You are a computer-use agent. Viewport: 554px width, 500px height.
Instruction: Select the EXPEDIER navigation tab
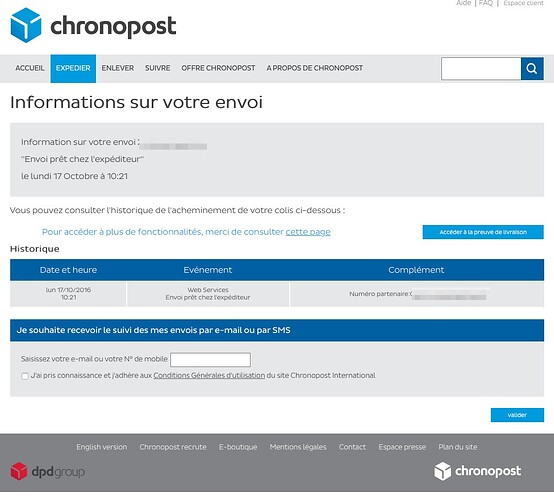pyautogui.click(x=73, y=69)
